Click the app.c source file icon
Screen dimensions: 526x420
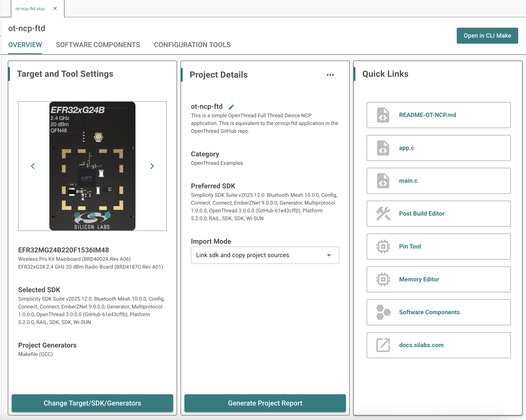[x=383, y=148]
